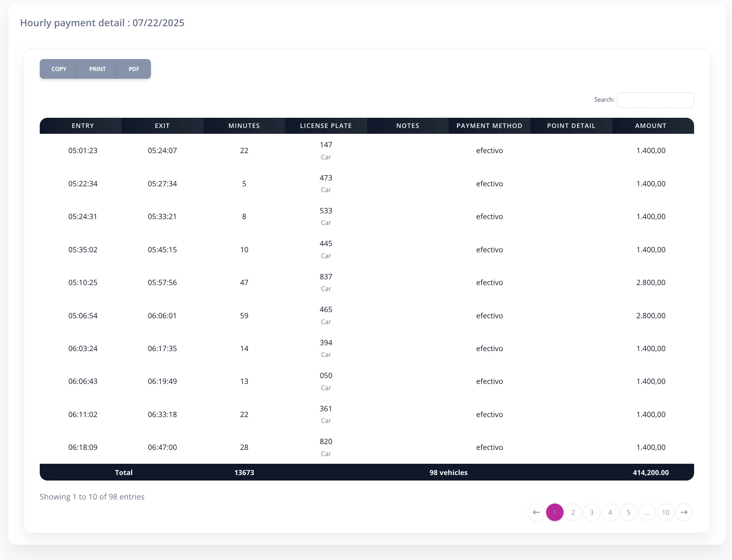The width and height of the screenshot is (732, 560).
Task: Click minutes value 47
Action: pos(244,283)
